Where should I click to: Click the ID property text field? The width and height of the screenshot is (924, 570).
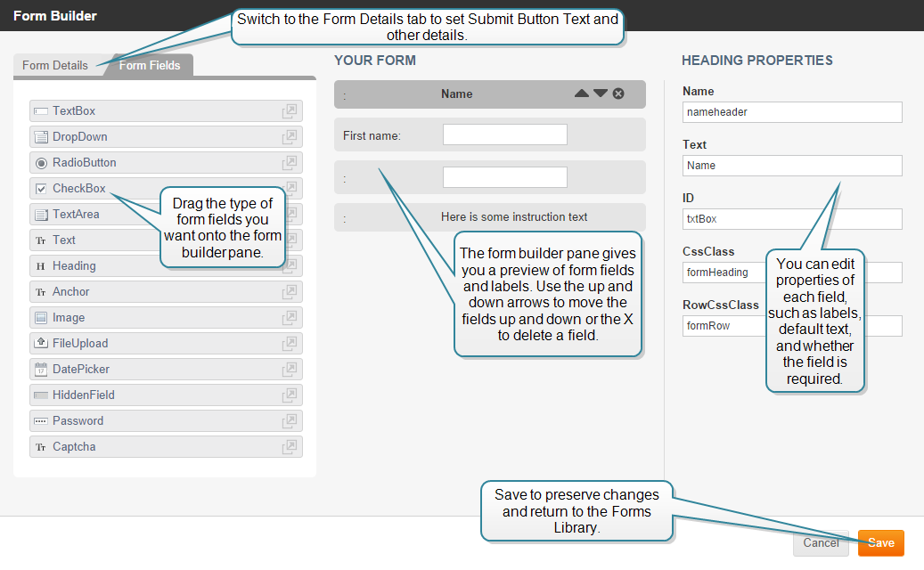792,219
